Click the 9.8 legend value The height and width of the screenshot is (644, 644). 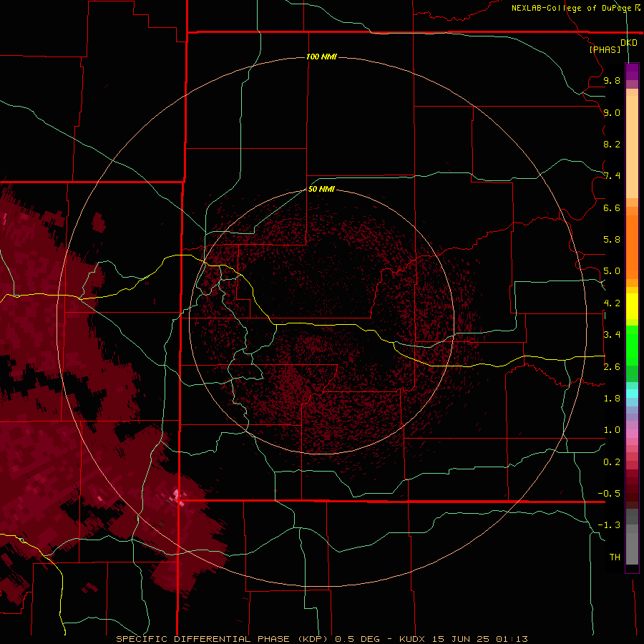(x=612, y=80)
